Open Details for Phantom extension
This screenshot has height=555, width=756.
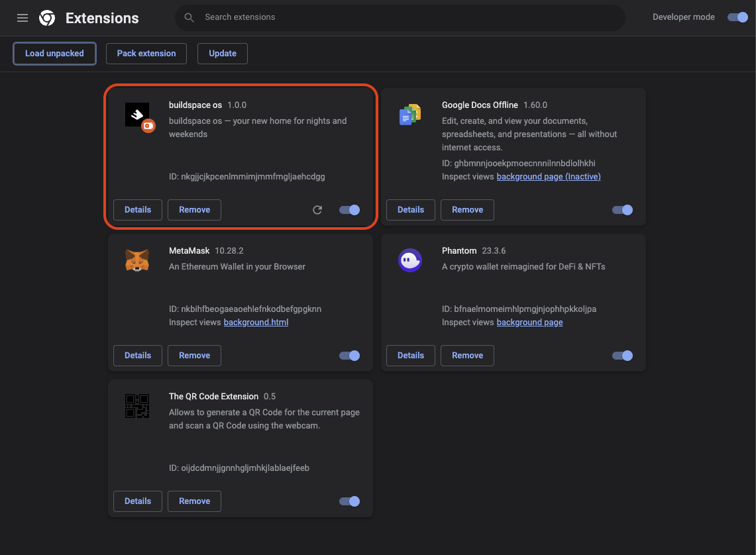coord(411,356)
